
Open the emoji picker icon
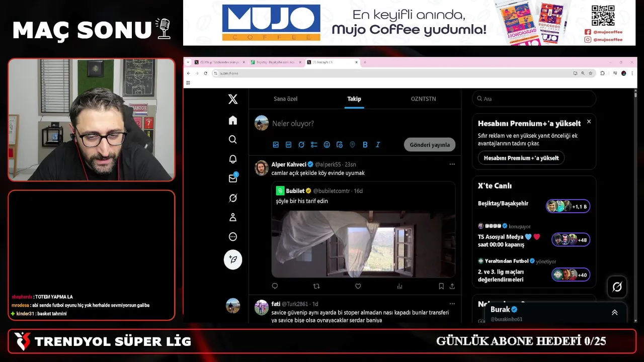point(327,145)
